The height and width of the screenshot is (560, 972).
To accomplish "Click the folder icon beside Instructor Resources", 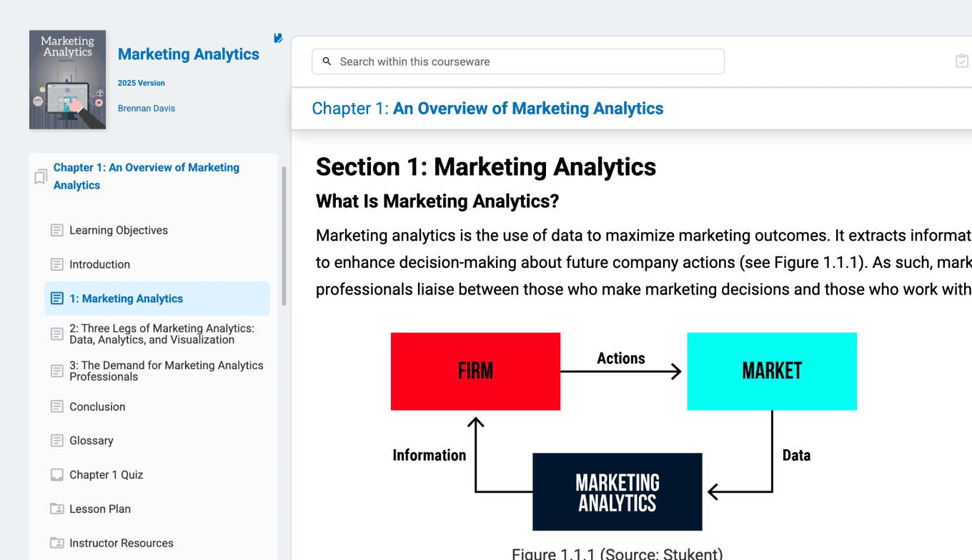I will click(57, 544).
